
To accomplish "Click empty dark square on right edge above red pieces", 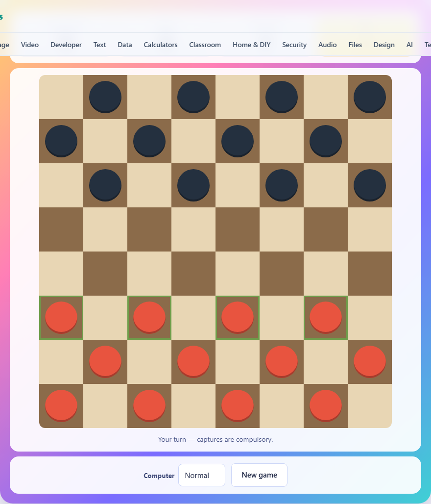I will (x=370, y=273).
